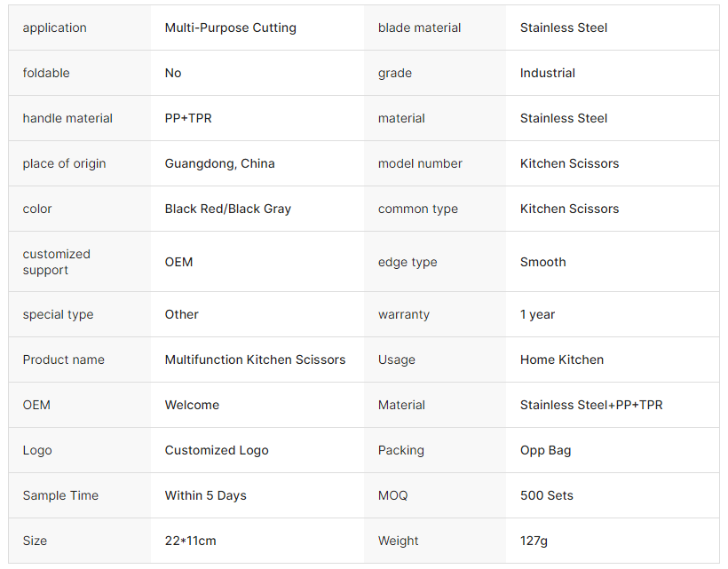The image size is (728, 569).
Task: Click the 'customized support' label
Action: tap(57, 262)
